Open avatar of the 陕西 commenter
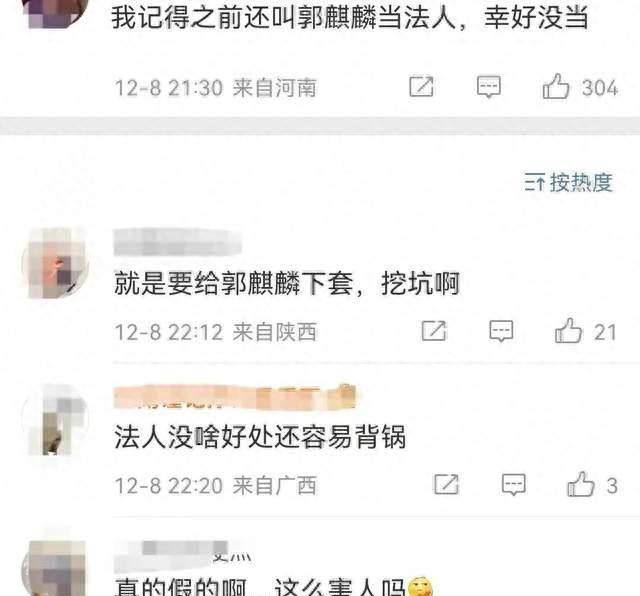Viewport: 640px width, 596px height. click(56, 264)
